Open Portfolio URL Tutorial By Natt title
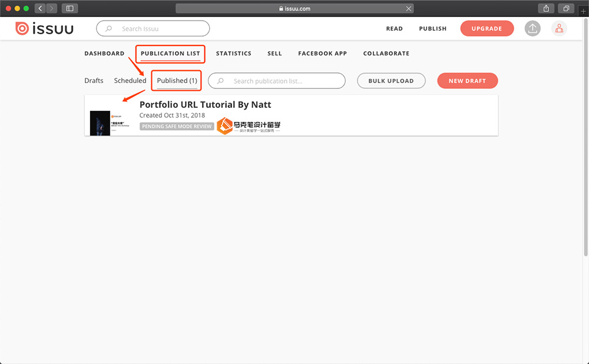The width and height of the screenshot is (589, 364). [205, 104]
